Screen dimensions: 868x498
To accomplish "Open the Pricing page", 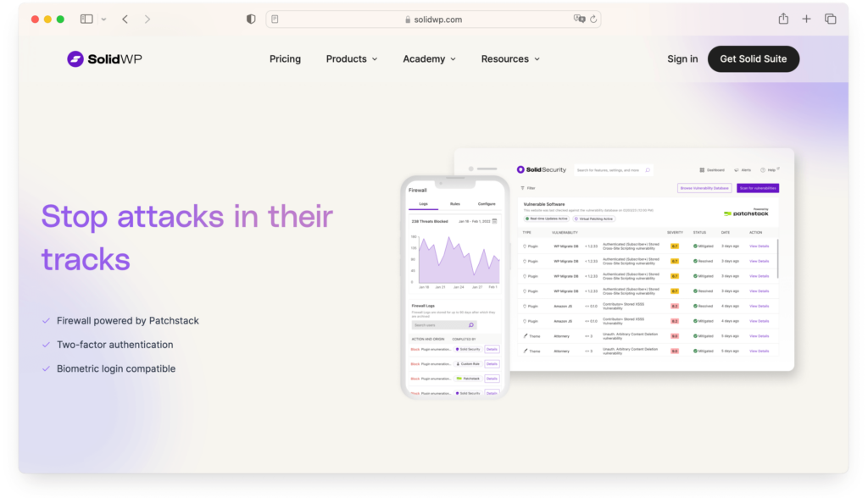I will coord(285,58).
